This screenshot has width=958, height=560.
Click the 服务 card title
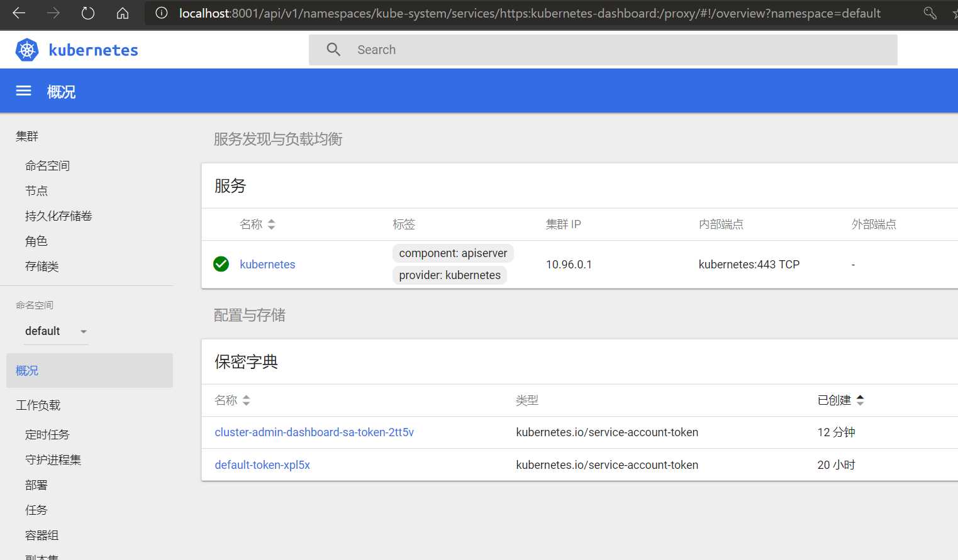click(x=230, y=186)
